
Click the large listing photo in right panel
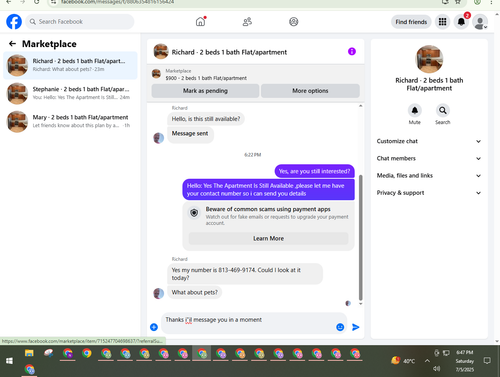(x=429, y=59)
